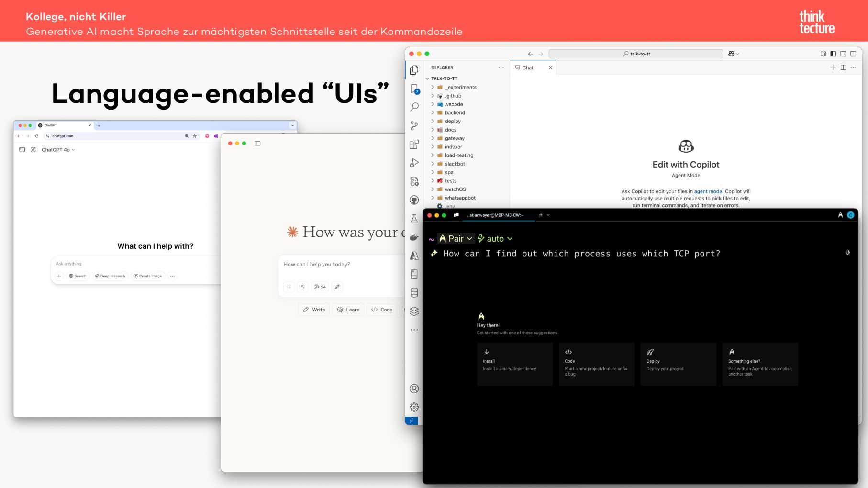Reload the chatgpt.com page
The height and width of the screenshot is (488, 868).
37,136
